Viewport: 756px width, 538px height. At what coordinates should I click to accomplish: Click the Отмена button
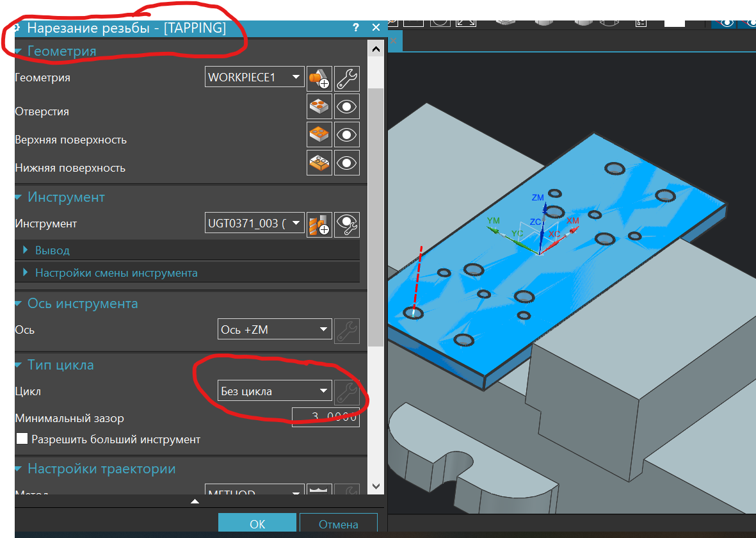click(339, 523)
